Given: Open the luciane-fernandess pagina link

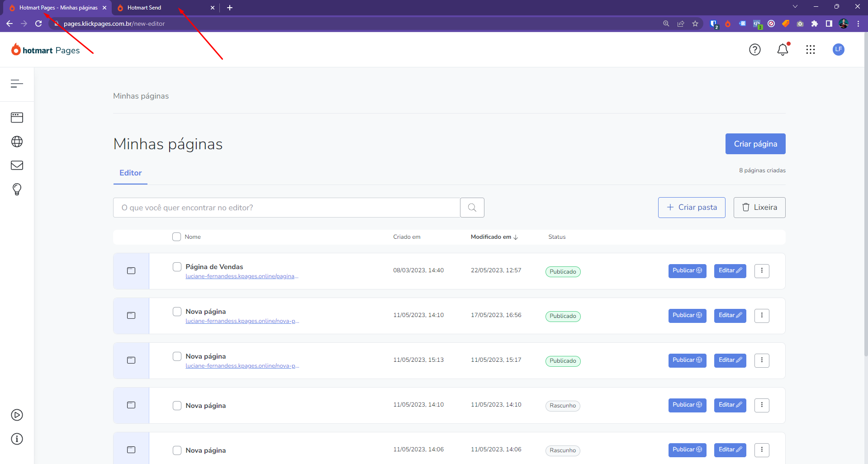Looking at the screenshot, I should (242, 276).
